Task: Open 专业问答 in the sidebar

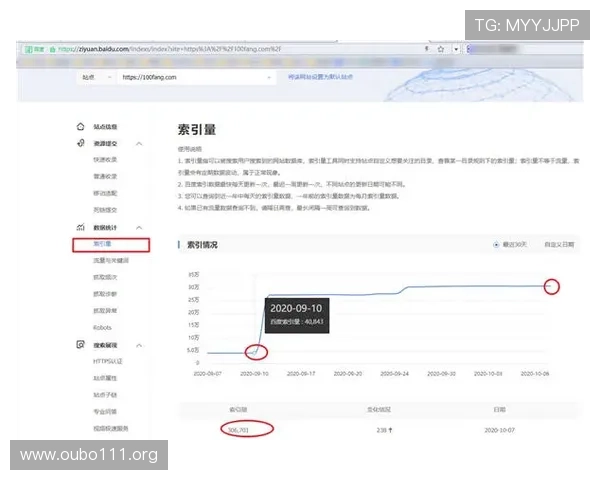Action: click(105, 411)
